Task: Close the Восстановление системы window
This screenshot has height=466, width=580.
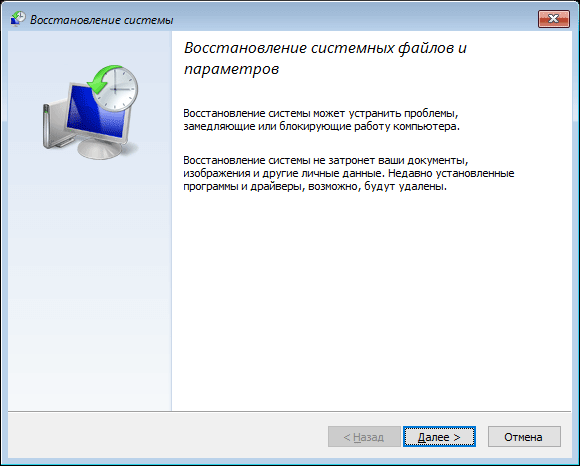Action: [553, 19]
